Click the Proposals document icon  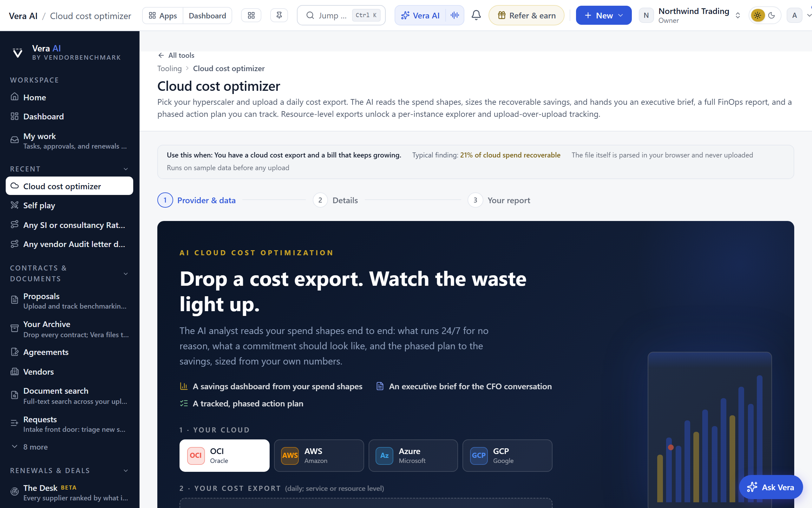[x=14, y=300]
